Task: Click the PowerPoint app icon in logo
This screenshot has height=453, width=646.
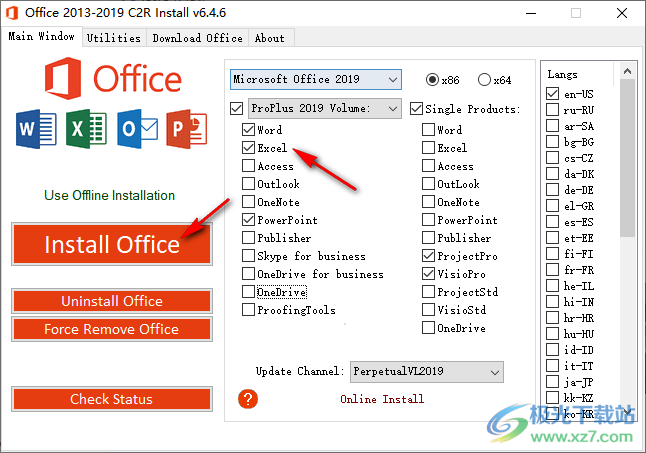Action: 187,129
